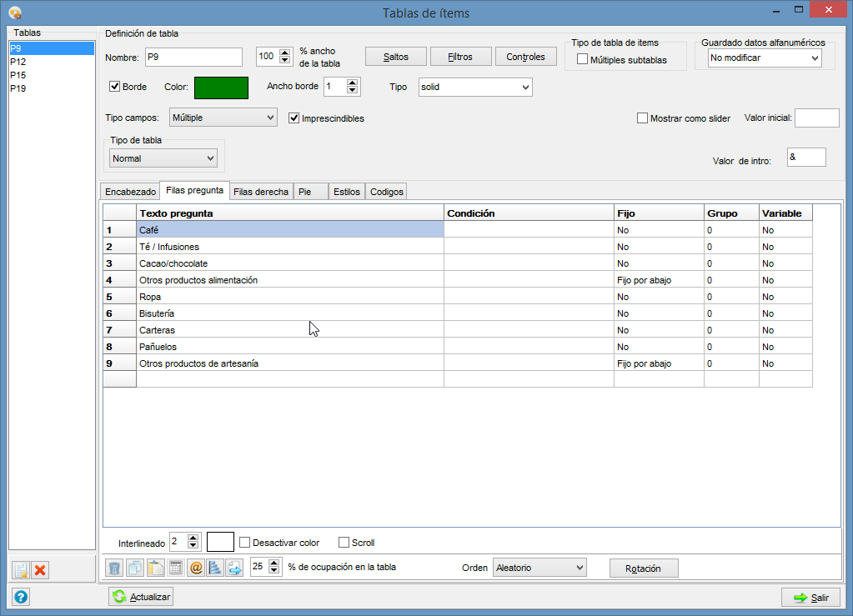Check the Desactivar color option
Screen dimensions: 853x616
point(245,543)
